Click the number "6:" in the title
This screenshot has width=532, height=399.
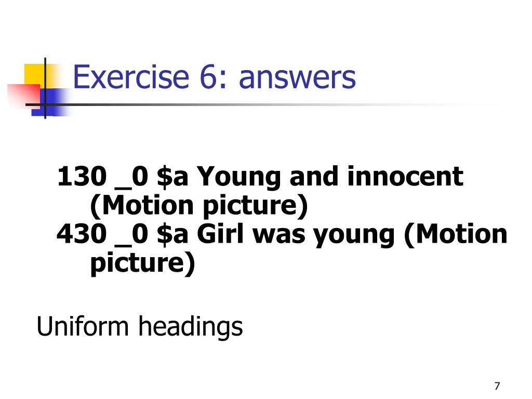click(214, 77)
